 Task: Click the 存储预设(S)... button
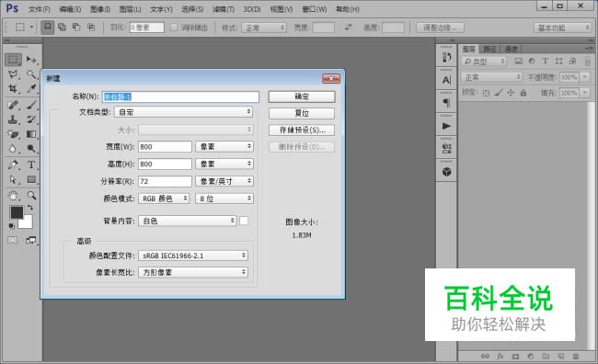click(302, 130)
